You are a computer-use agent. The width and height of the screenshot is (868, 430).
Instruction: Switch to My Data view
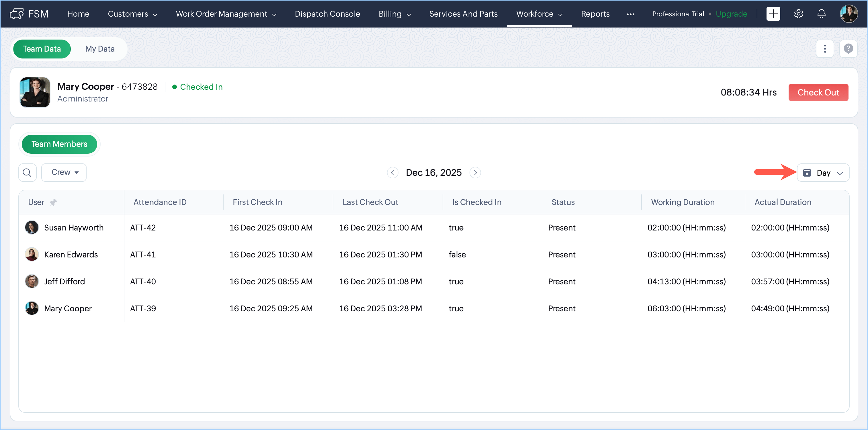pos(100,49)
